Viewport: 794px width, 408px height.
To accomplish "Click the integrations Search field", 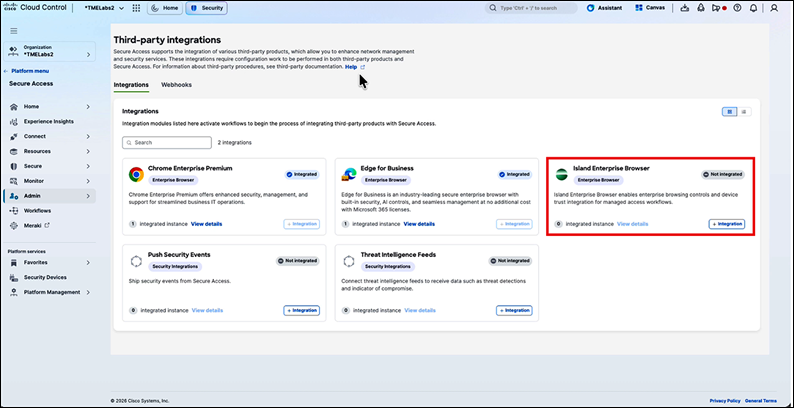I will point(167,143).
